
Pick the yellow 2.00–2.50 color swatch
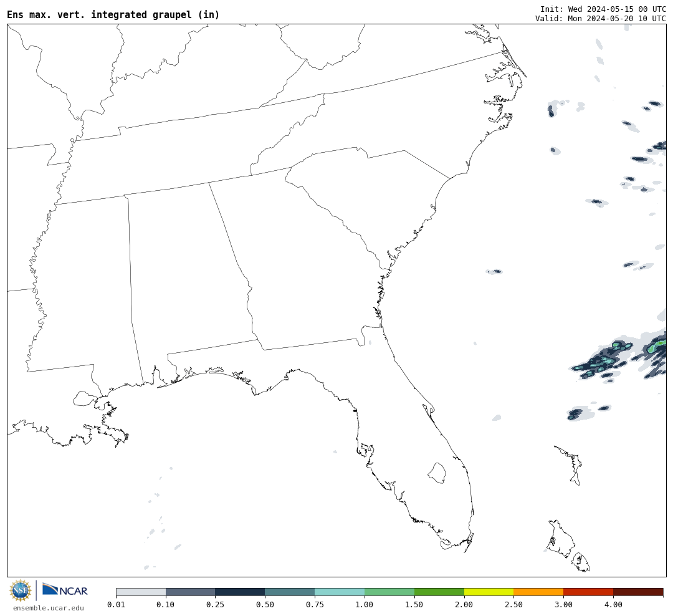[x=489, y=592]
